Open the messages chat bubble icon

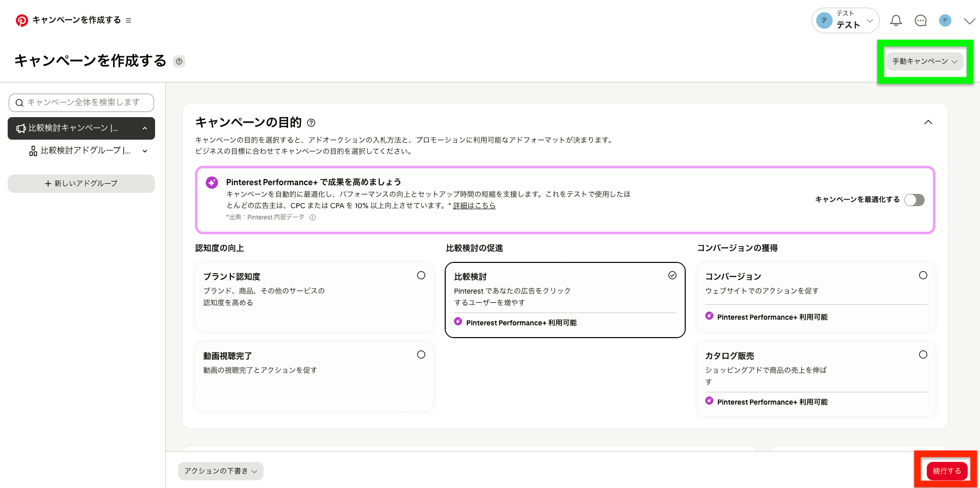click(x=921, y=20)
